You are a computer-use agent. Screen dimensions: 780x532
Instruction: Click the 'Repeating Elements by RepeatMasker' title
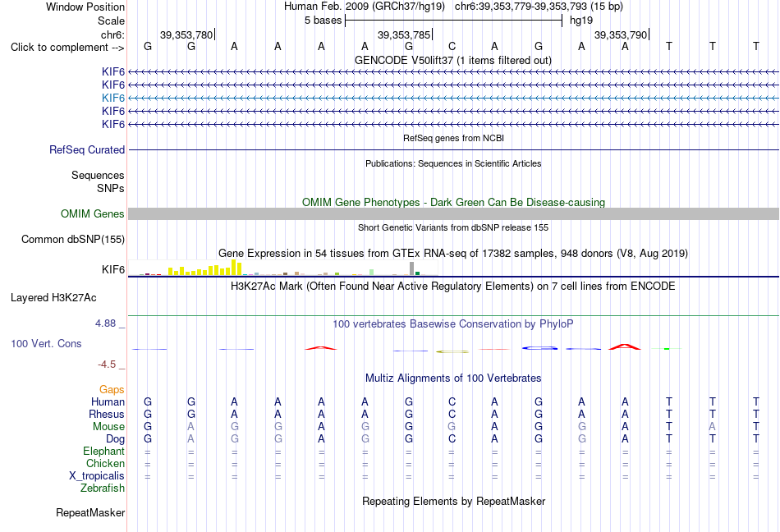coord(454,501)
